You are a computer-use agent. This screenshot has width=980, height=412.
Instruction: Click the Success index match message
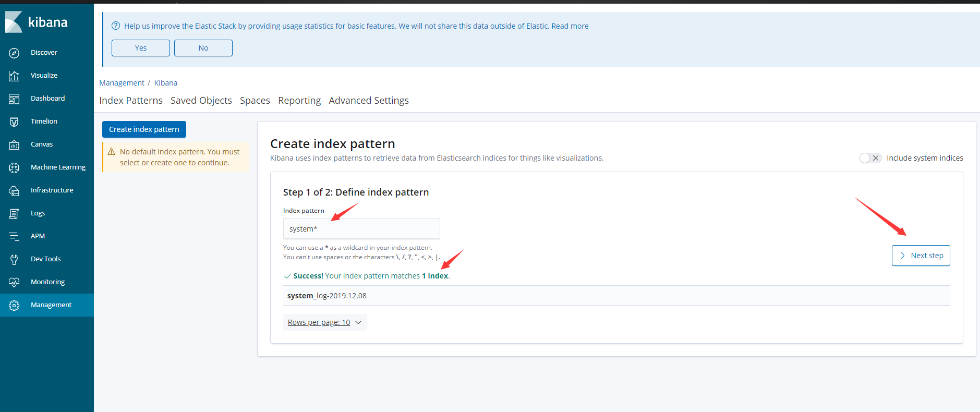[x=367, y=276]
